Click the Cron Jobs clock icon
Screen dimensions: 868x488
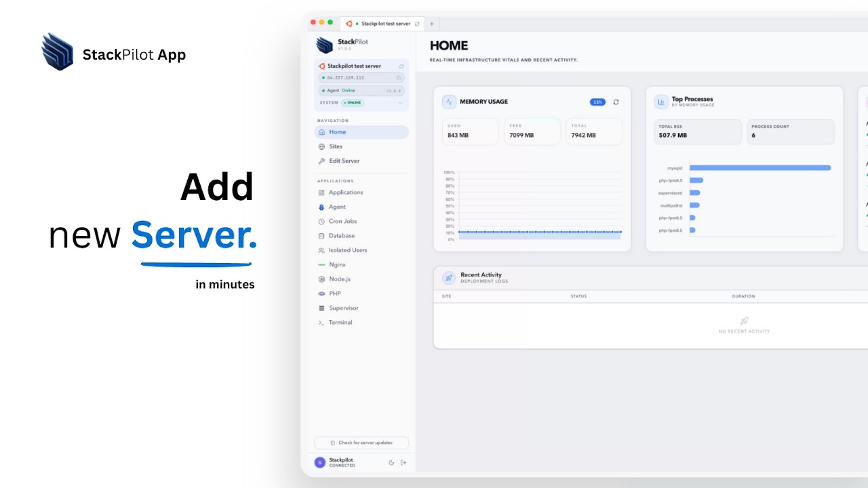[322, 222]
